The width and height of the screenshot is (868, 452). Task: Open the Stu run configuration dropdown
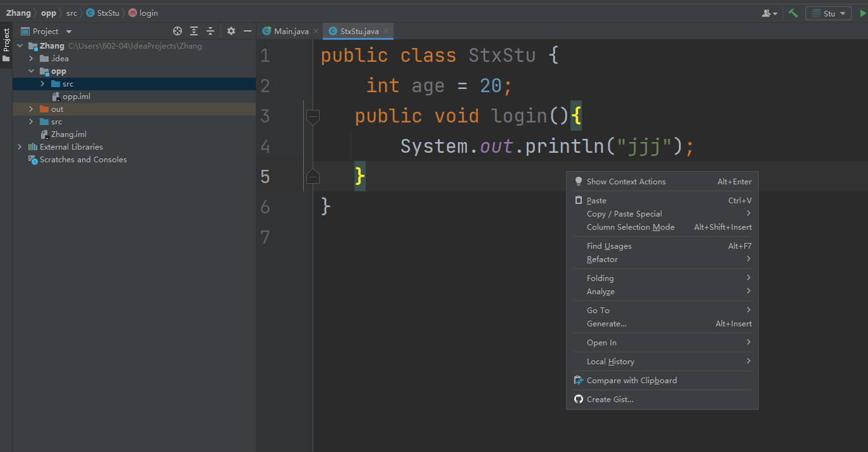(x=828, y=13)
